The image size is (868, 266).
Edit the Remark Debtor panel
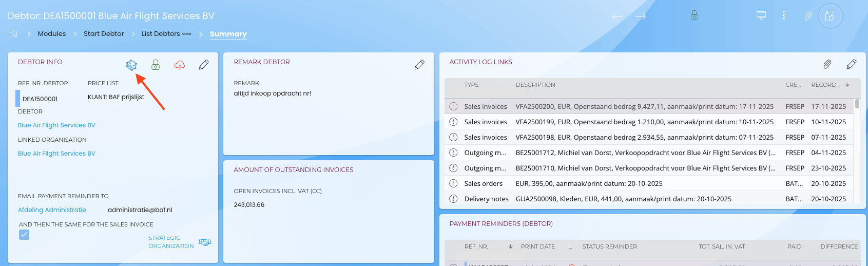coord(419,65)
